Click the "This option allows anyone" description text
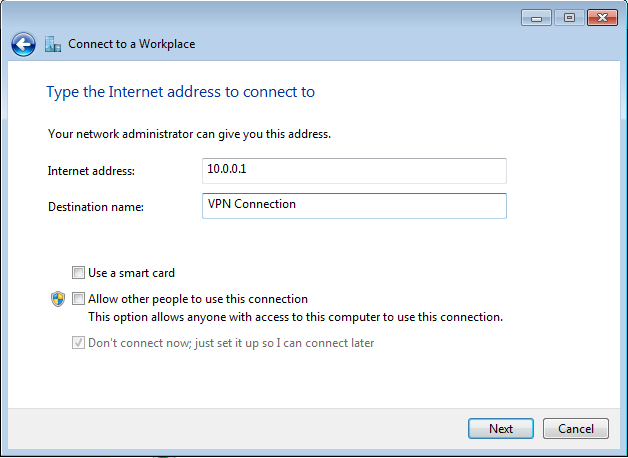Screen dimensions: 628x458 point(295,317)
